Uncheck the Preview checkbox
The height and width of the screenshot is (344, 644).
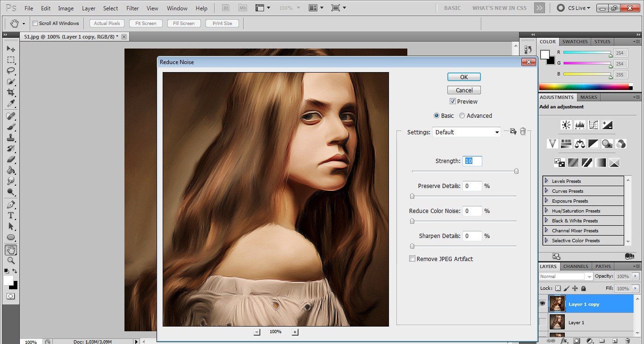[453, 101]
